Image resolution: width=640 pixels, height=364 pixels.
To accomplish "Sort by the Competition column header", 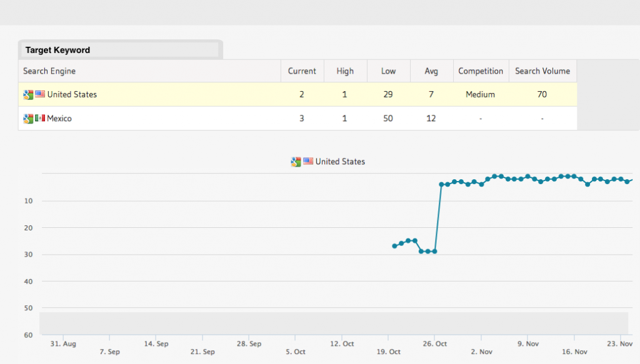I will (481, 71).
